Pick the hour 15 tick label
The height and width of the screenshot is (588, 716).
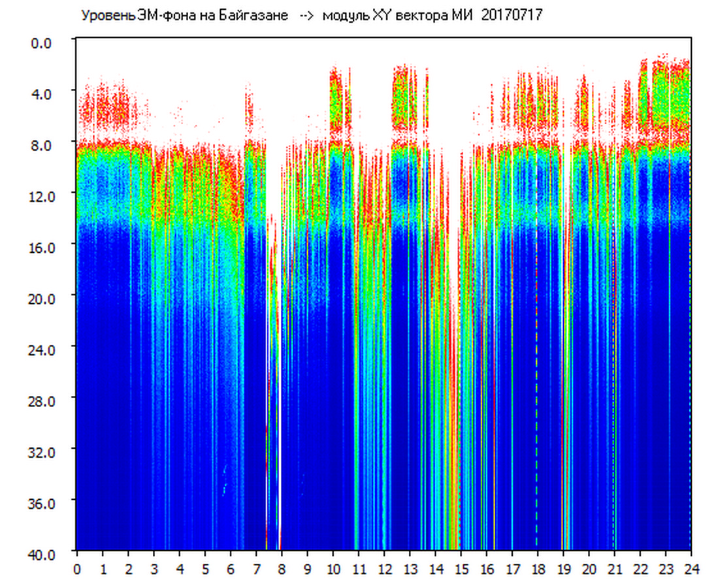(x=461, y=570)
